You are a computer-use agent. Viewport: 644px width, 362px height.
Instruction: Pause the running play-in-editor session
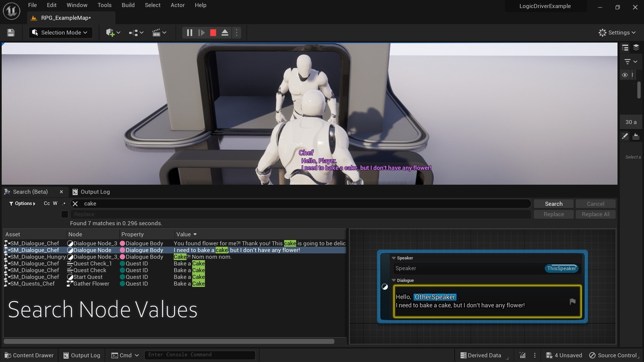click(x=189, y=32)
